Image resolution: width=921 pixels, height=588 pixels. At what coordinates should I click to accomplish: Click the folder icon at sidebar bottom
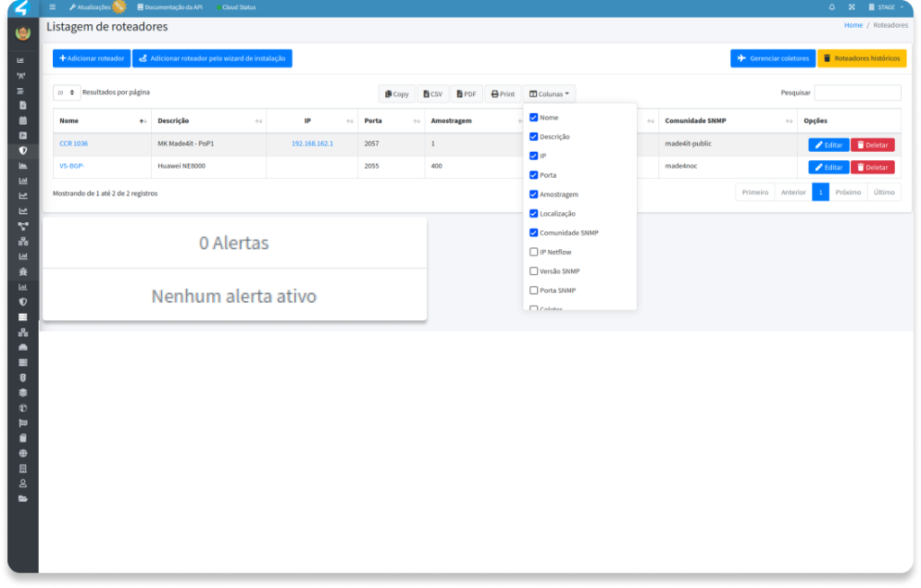click(x=22, y=498)
